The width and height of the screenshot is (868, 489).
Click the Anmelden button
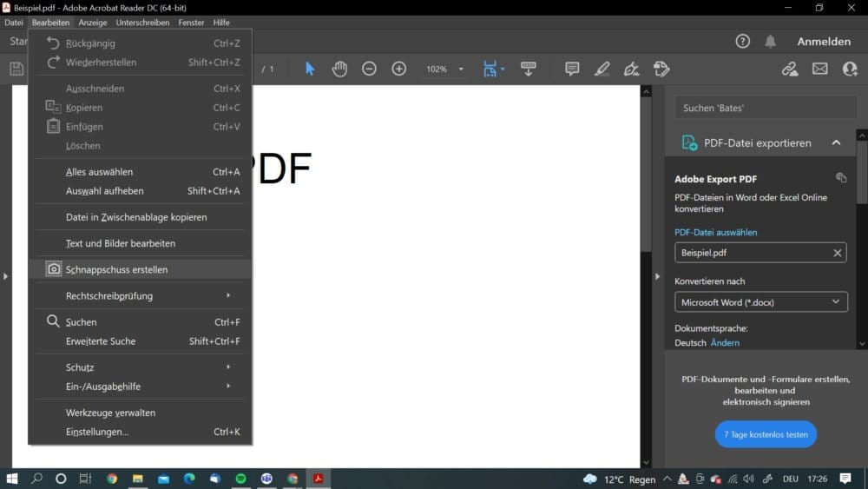[824, 42]
